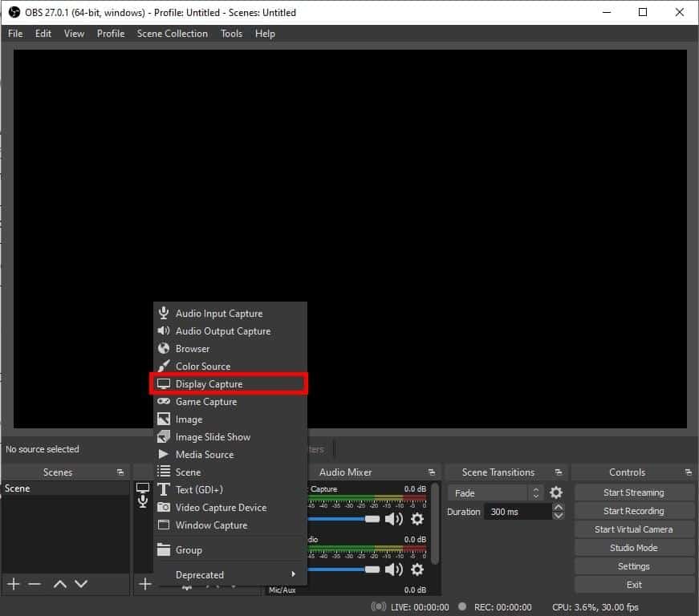Select Image Slide Show source

230,437
